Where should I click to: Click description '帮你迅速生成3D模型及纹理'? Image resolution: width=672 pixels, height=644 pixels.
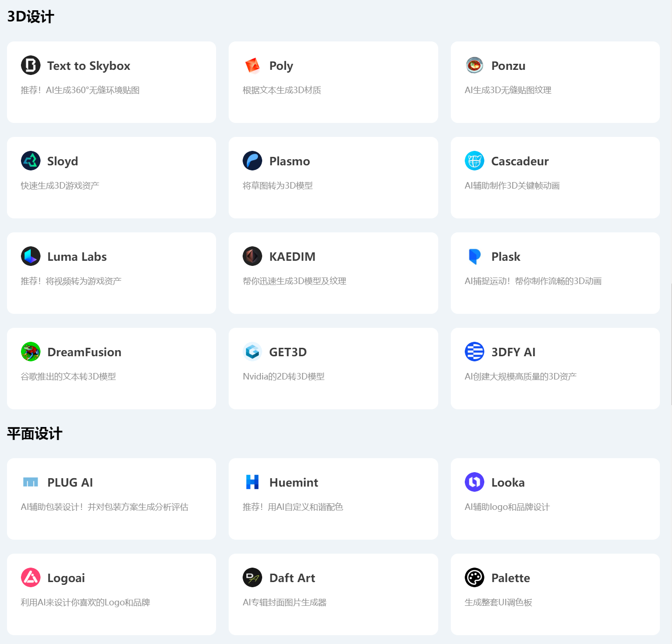click(x=294, y=281)
